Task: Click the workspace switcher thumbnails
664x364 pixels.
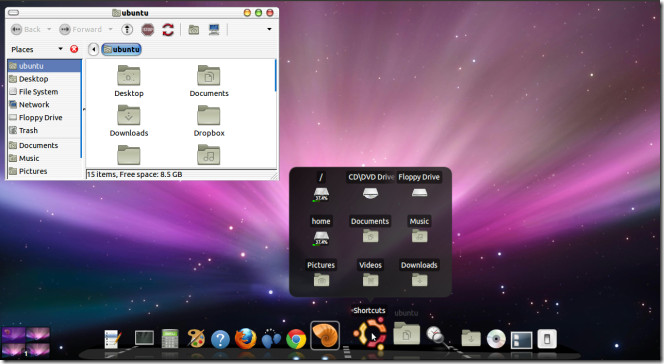Action: [x=26, y=342]
